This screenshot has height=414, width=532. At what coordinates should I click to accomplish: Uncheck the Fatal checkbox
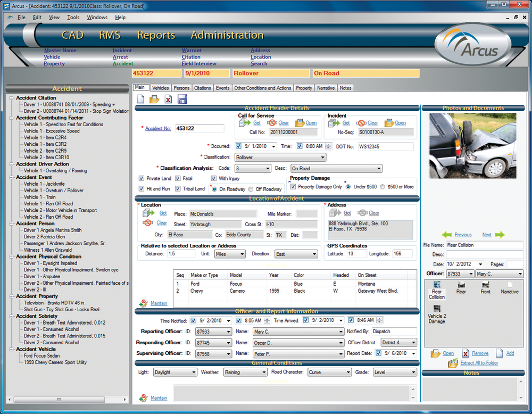click(x=178, y=179)
